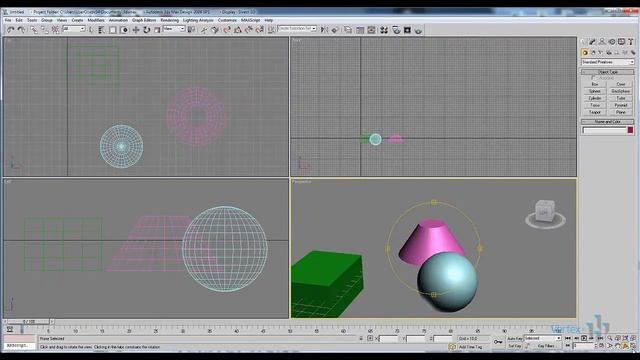Switch to the Display command panel tab

click(x=621, y=42)
